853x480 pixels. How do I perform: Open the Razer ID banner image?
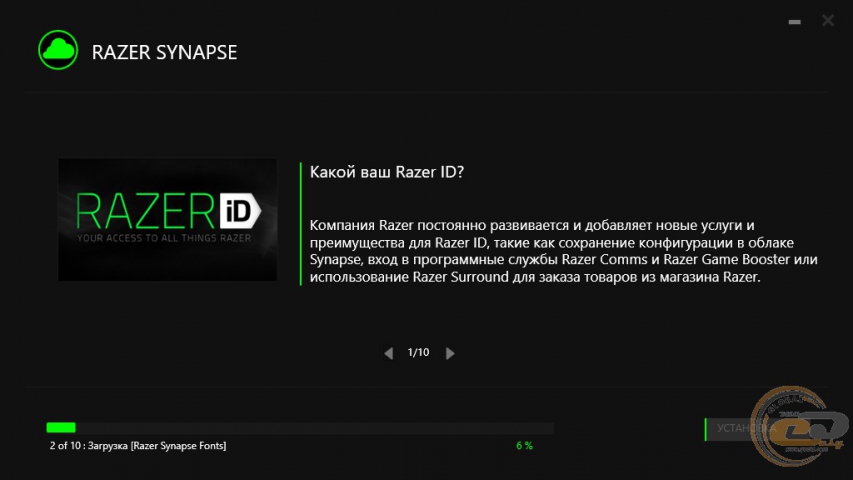[168, 220]
